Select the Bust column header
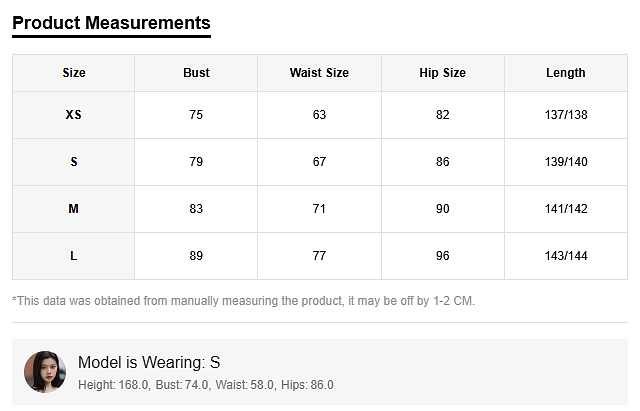Screen dimensions: 640x411 (196, 73)
